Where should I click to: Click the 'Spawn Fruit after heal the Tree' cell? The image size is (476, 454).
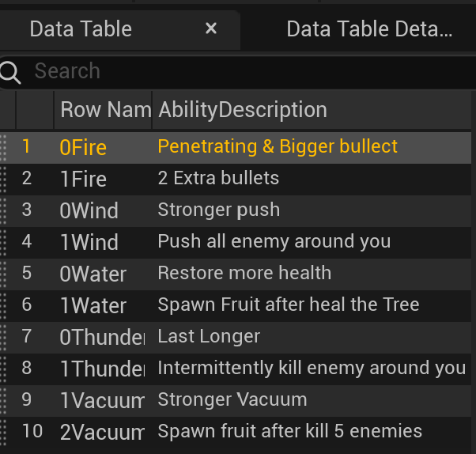288,305
